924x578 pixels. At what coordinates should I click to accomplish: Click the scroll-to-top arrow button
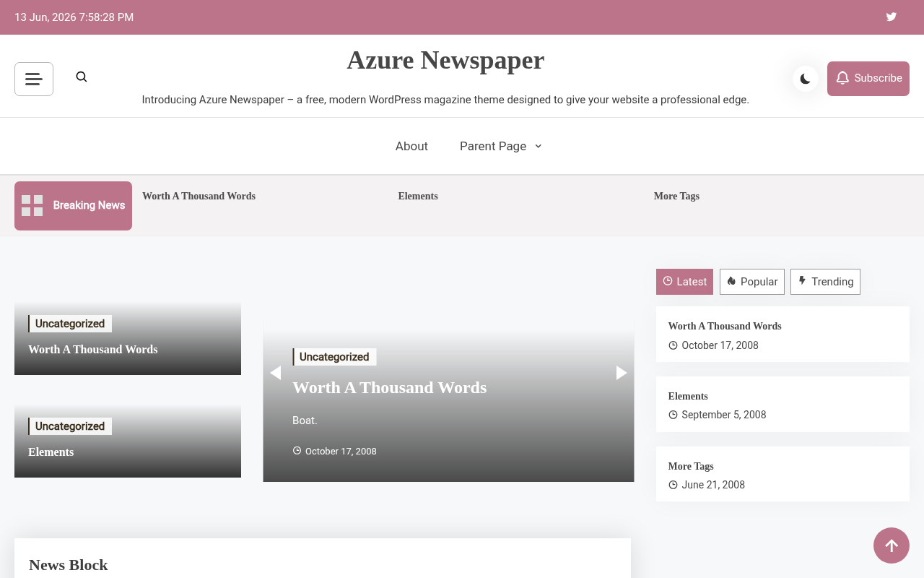[892, 545]
